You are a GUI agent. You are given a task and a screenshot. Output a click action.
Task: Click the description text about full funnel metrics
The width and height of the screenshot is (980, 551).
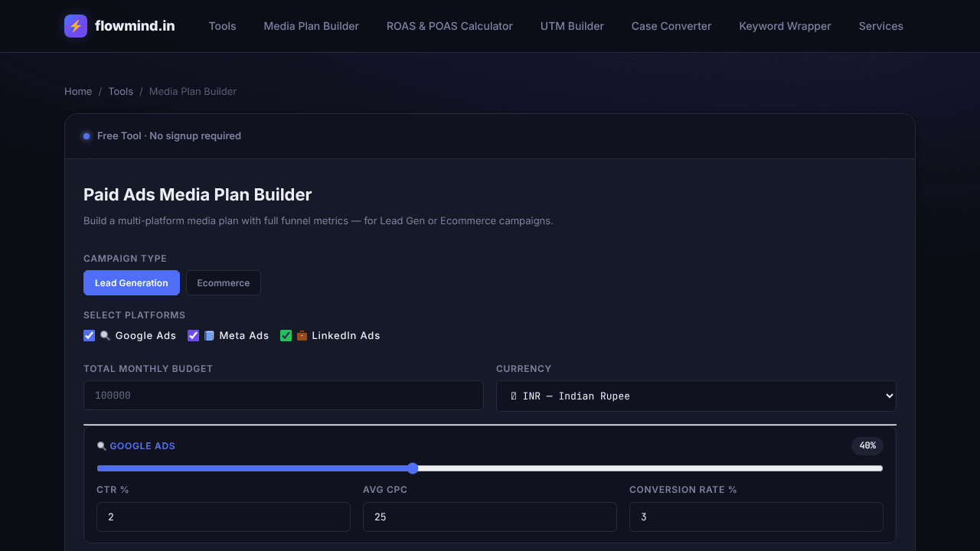point(318,221)
